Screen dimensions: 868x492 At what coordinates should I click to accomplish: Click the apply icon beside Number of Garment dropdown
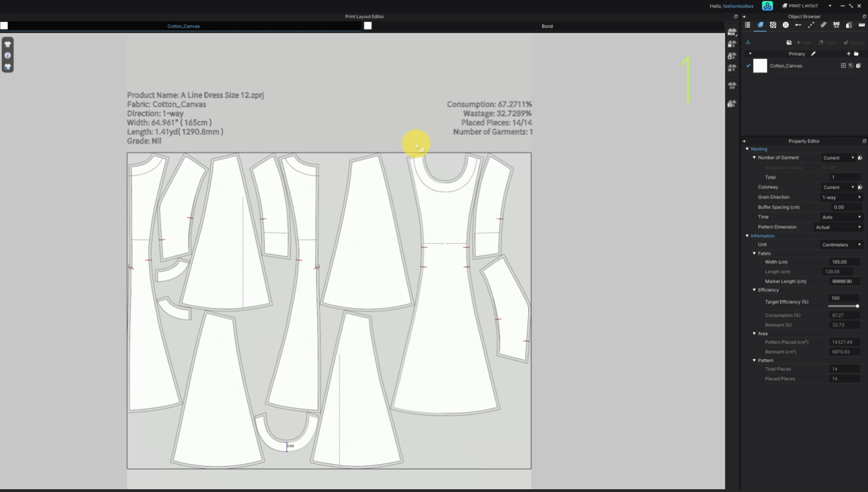point(860,157)
